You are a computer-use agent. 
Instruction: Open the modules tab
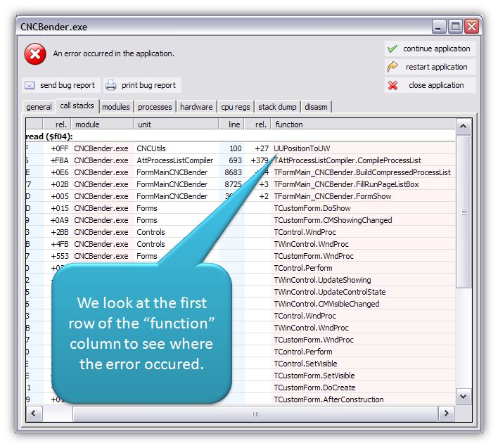[x=115, y=107]
